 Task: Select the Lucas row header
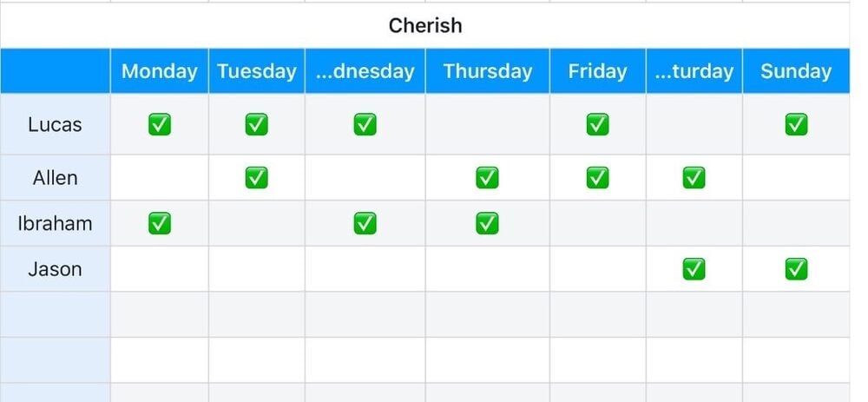(x=55, y=125)
